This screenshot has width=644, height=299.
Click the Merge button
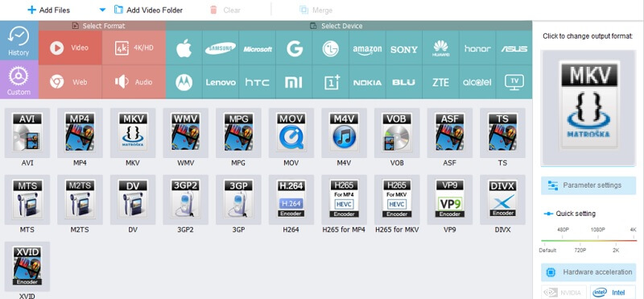tap(316, 10)
